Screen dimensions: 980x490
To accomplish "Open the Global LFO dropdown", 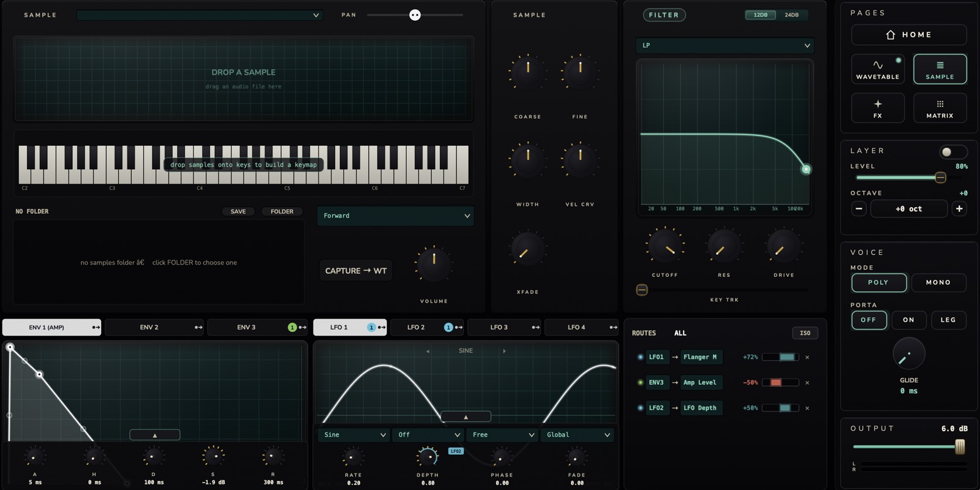I will tap(578, 435).
